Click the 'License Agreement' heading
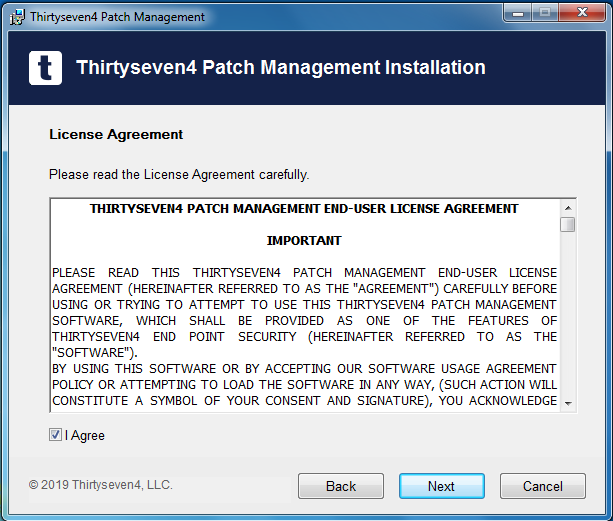613x521 pixels. 116,134
